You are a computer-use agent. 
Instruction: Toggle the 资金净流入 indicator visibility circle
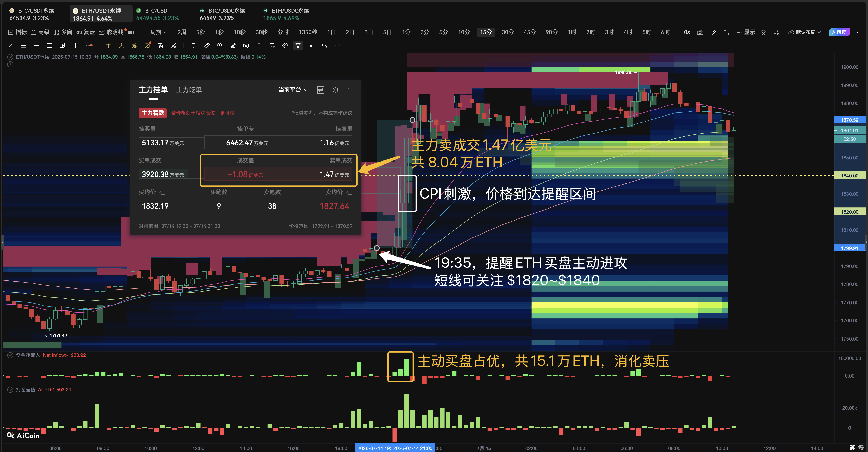pyautogui.click(x=10, y=355)
